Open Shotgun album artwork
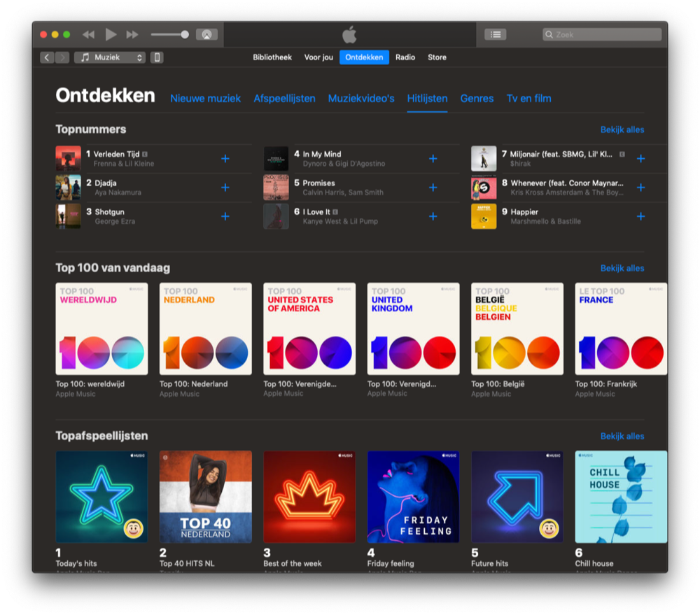The width and height of the screenshot is (700, 615). tap(69, 216)
